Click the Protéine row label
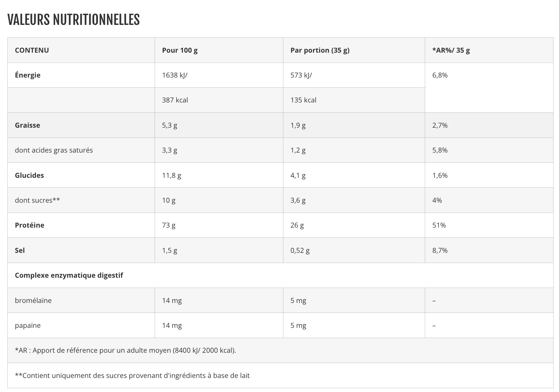The height and width of the screenshot is (392, 559). click(30, 225)
